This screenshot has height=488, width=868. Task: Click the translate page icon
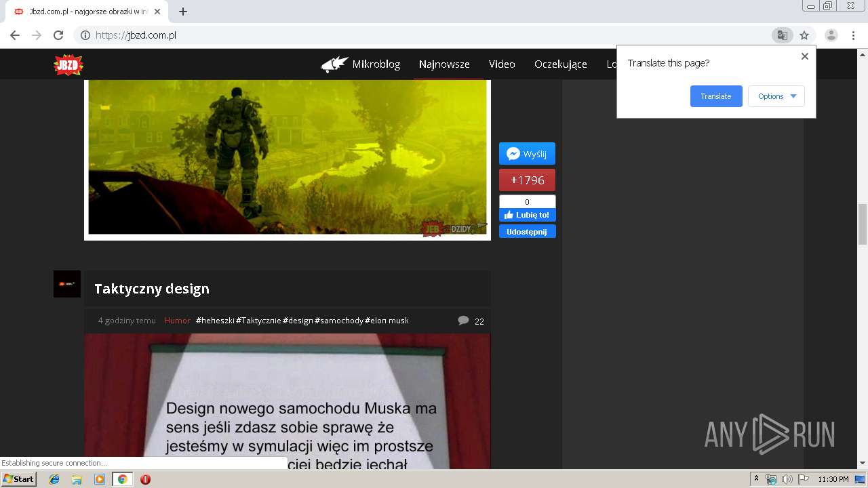tap(782, 35)
